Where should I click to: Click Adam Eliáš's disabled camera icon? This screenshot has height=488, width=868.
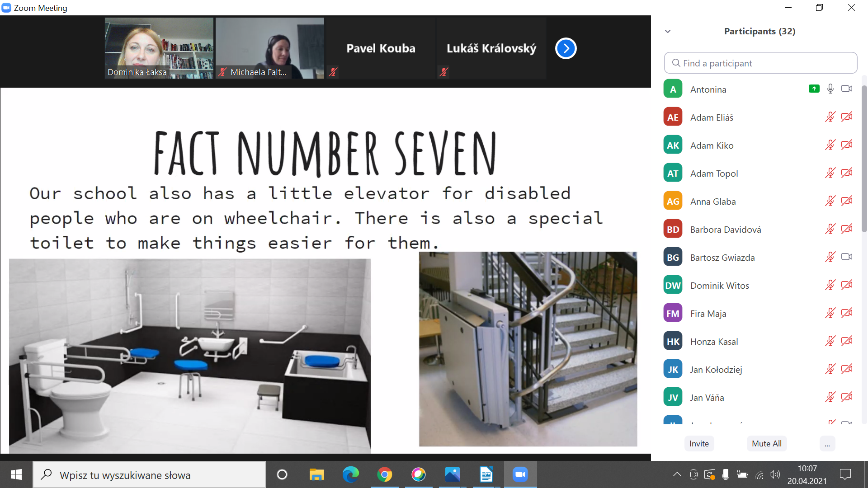click(847, 117)
